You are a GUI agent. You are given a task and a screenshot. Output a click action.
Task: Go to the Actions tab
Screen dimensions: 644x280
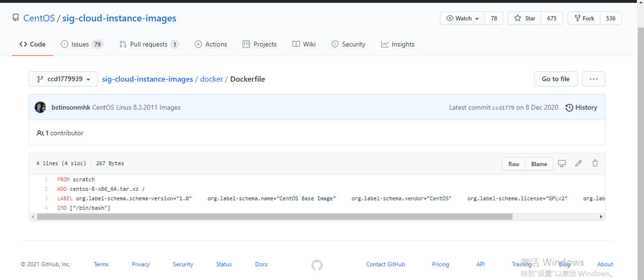pos(211,44)
